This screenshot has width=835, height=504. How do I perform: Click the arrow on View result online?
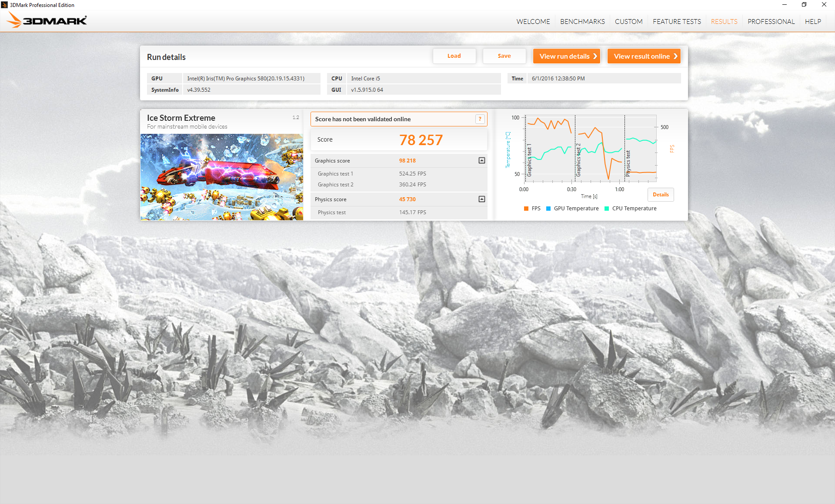[x=675, y=56]
